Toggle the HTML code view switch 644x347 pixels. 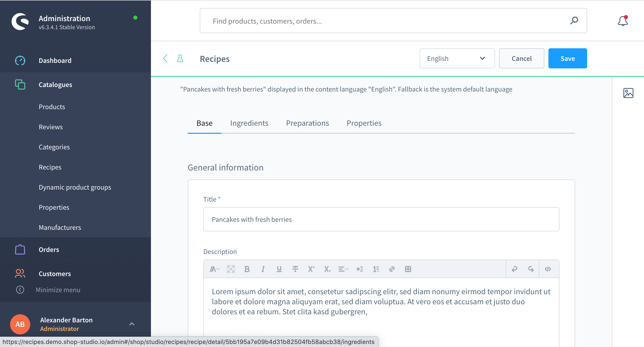pos(548,269)
